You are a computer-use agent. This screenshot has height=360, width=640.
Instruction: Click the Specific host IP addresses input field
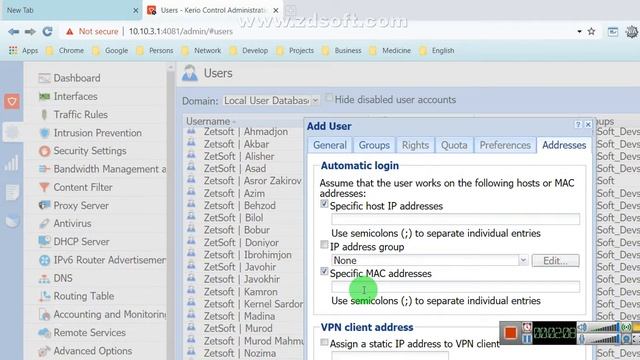click(x=456, y=219)
